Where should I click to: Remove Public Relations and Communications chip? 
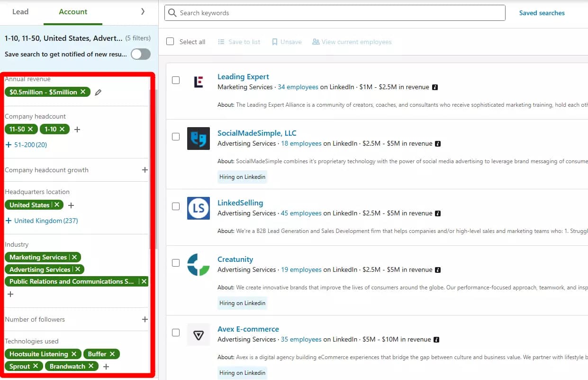point(144,281)
